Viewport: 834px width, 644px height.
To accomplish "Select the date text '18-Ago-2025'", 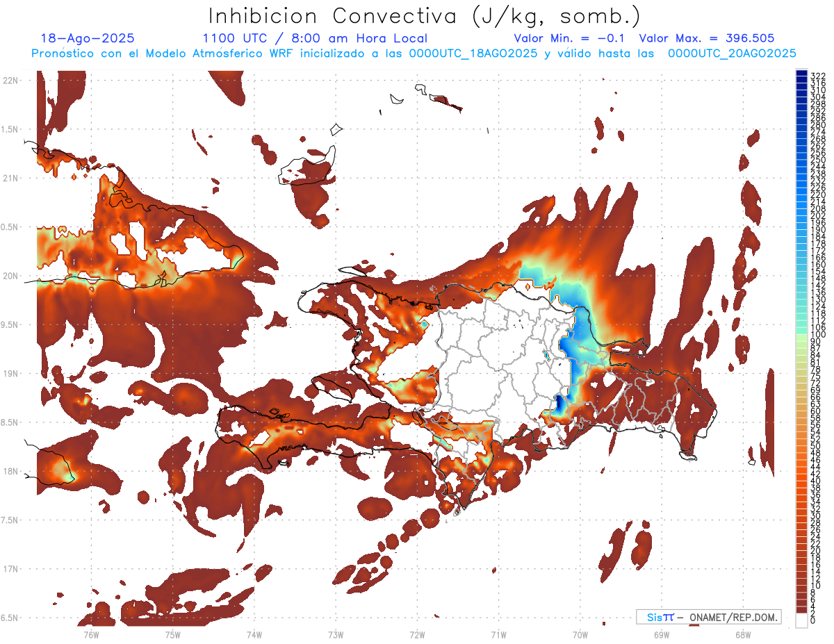I will tap(88, 38).
